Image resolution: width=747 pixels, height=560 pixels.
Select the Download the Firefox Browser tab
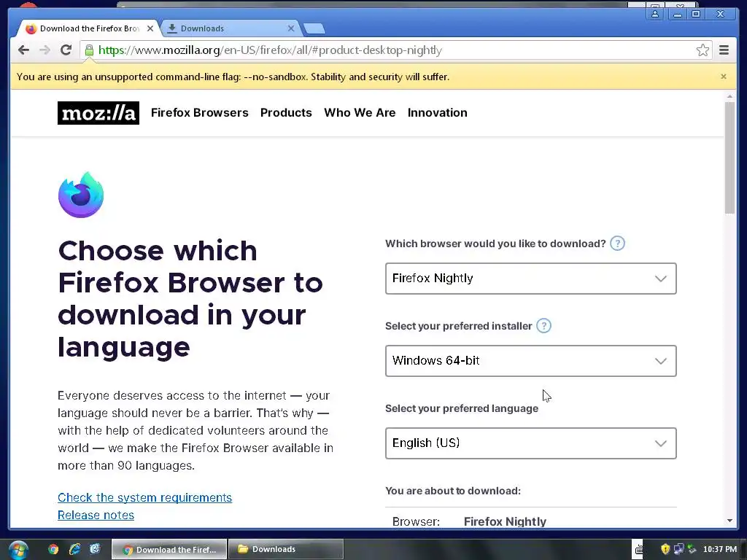point(88,28)
